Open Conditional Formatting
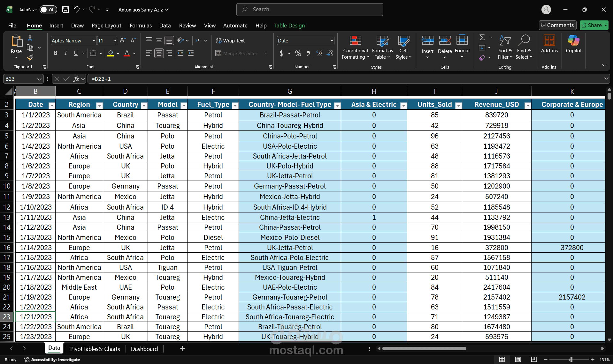The height and width of the screenshot is (364, 613). (x=355, y=47)
